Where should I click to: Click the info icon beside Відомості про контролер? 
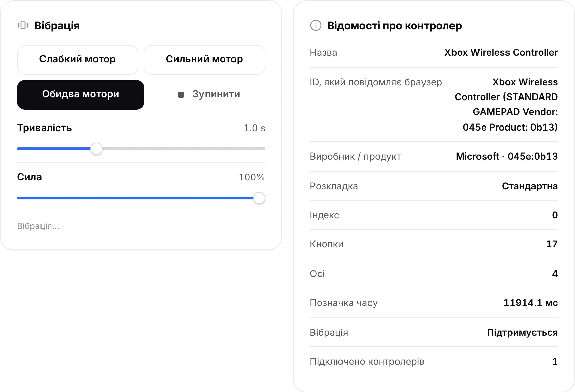[x=316, y=25]
